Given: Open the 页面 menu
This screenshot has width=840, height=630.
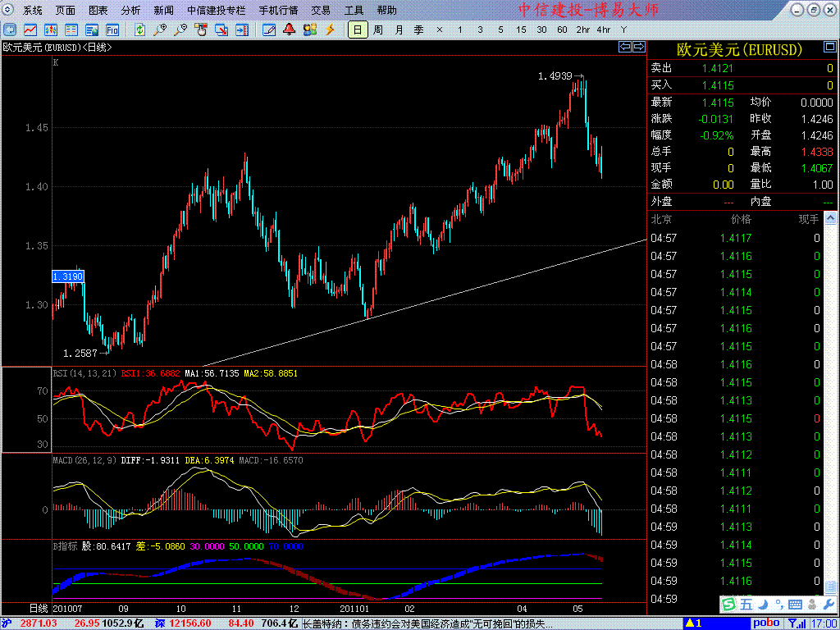Looking at the screenshot, I should (x=66, y=10).
